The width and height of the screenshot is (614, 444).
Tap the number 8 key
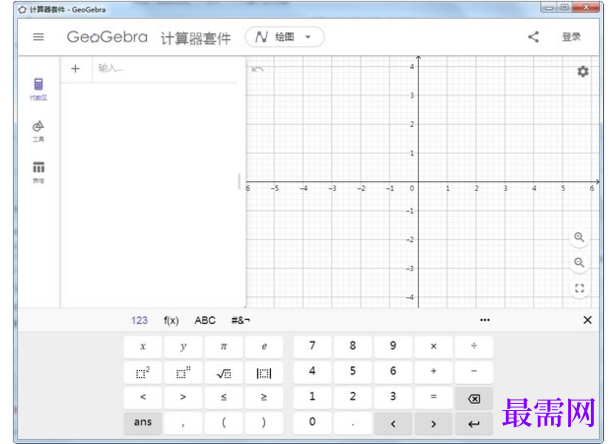[353, 346]
